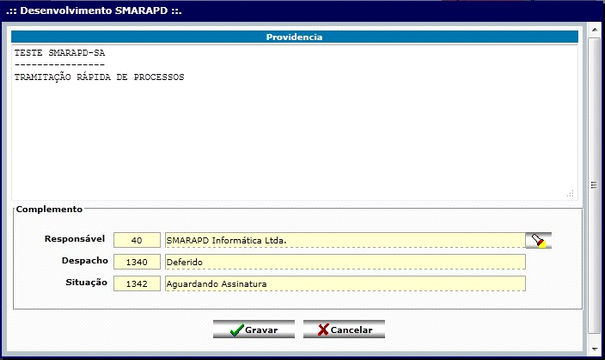Click the Despacho description field Deferido
Viewport: 605px width, 360px height.
[x=345, y=262]
